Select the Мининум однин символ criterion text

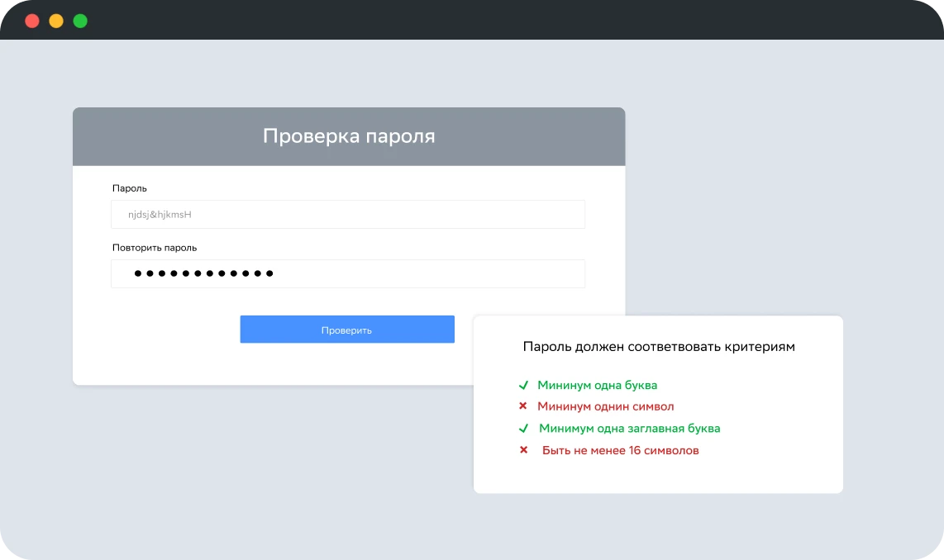[605, 406]
